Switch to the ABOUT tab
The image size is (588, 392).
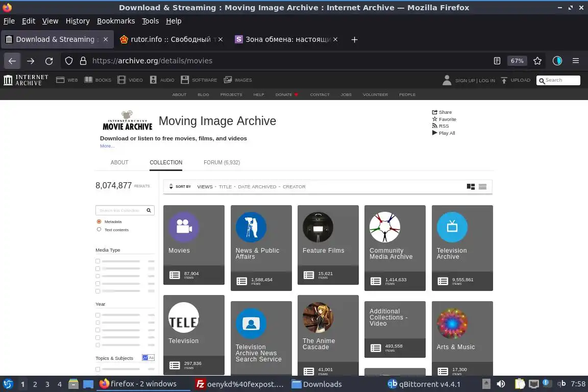[119, 162]
